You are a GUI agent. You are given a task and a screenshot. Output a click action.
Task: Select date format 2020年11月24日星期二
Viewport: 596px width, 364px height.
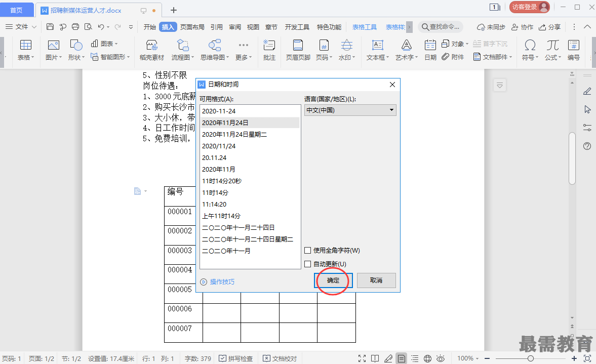[x=250, y=135]
